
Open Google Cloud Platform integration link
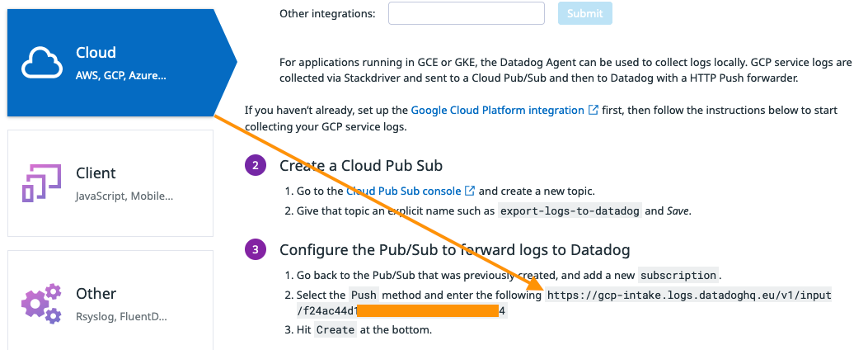pos(497,110)
